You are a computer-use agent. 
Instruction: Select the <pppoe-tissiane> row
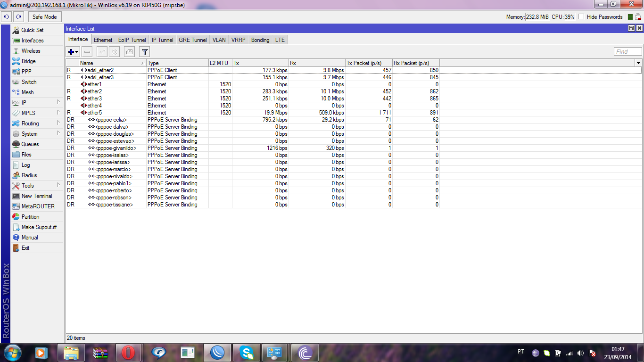pyautogui.click(x=354, y=205)
